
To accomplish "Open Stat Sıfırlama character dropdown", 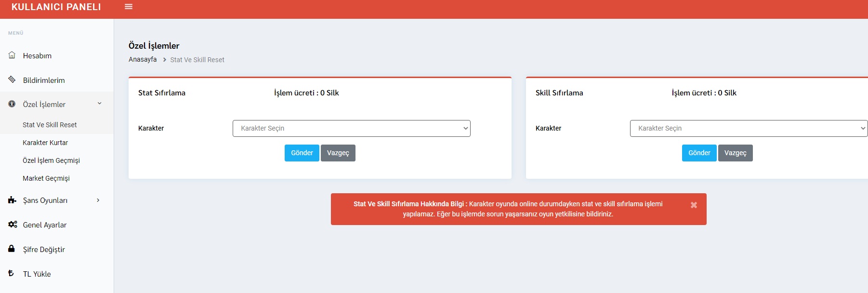I will point(351,128).
